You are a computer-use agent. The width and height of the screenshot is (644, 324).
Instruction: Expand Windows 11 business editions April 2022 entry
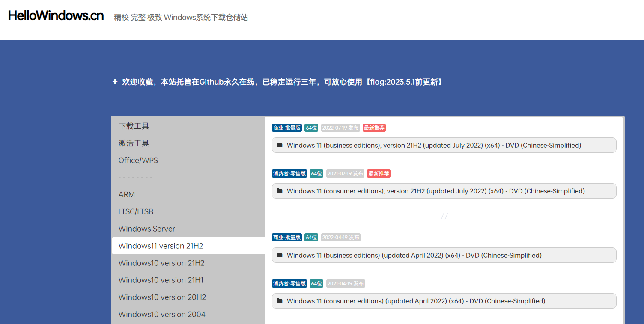(x=444, y=255)
